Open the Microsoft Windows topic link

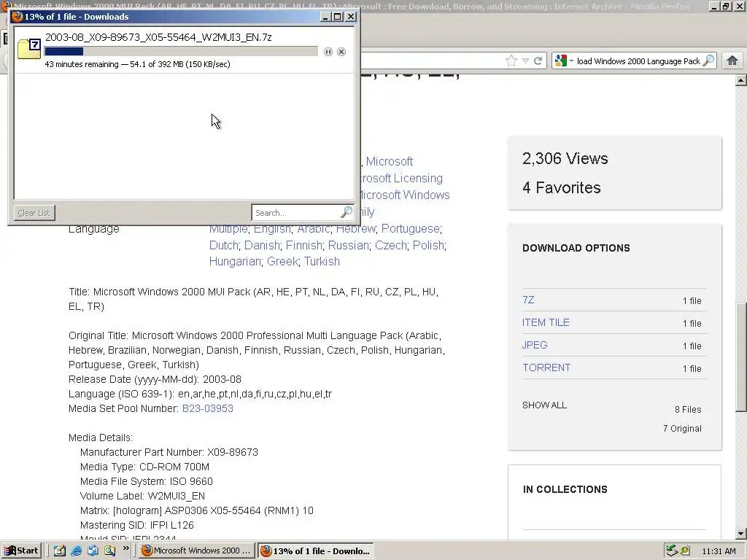(x=405, y=195)
